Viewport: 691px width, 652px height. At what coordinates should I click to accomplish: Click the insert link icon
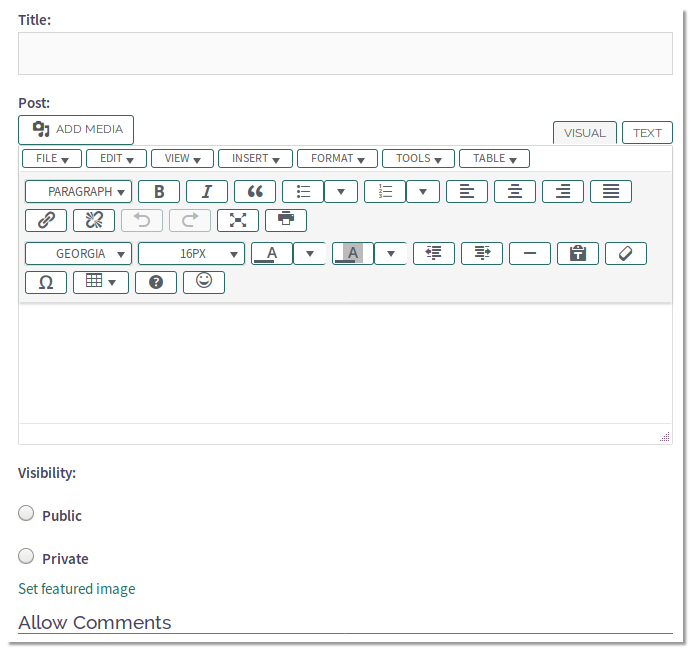click(46, 220)
